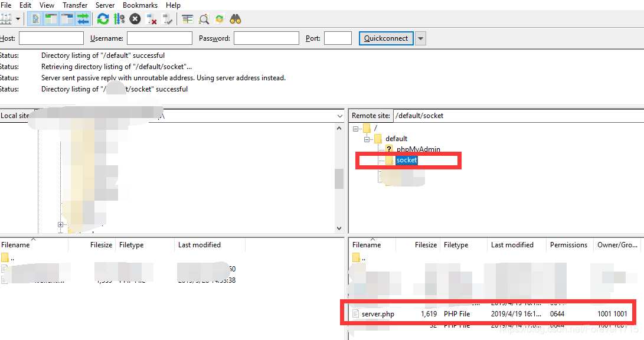Collapse the default folder tree node
644x340 pixels.
coord(367,139)
